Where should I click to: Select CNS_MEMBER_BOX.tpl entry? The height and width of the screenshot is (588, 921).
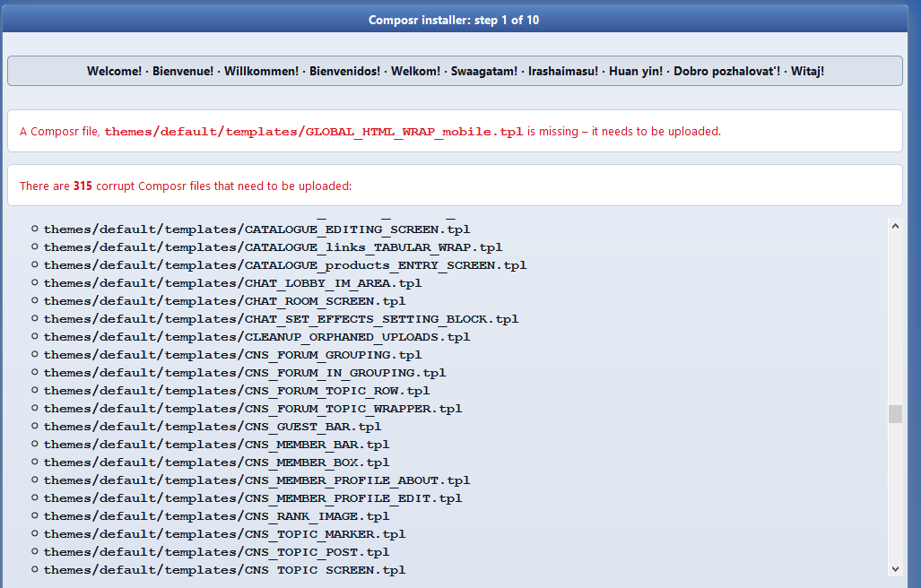point(216,463)
